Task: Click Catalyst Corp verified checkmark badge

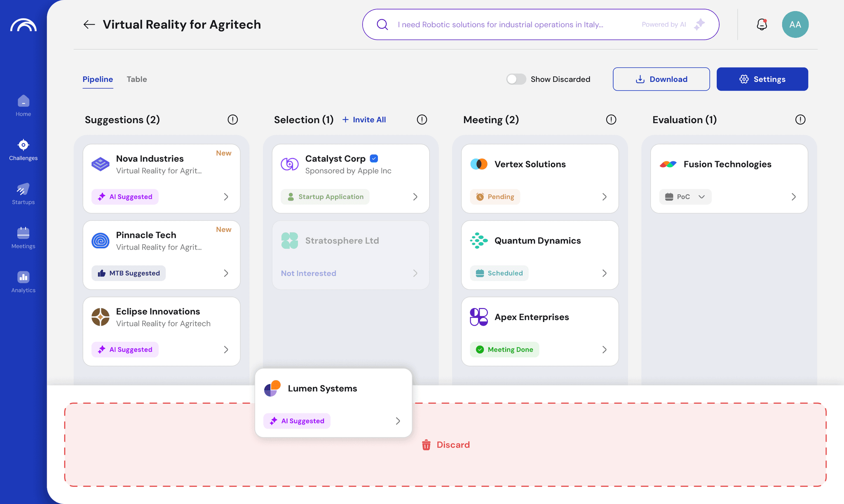Action: (374, 159)
